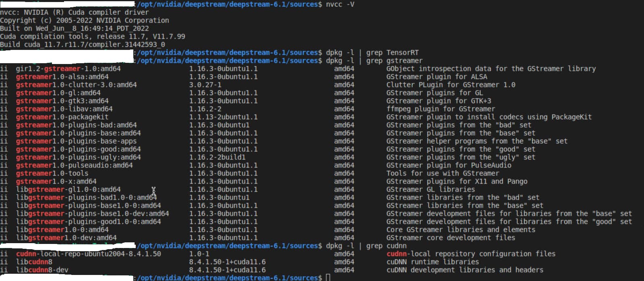The image size is (644, 281).
Task: Click package name gstreamer1.0-tools
Action: (52, 174)
